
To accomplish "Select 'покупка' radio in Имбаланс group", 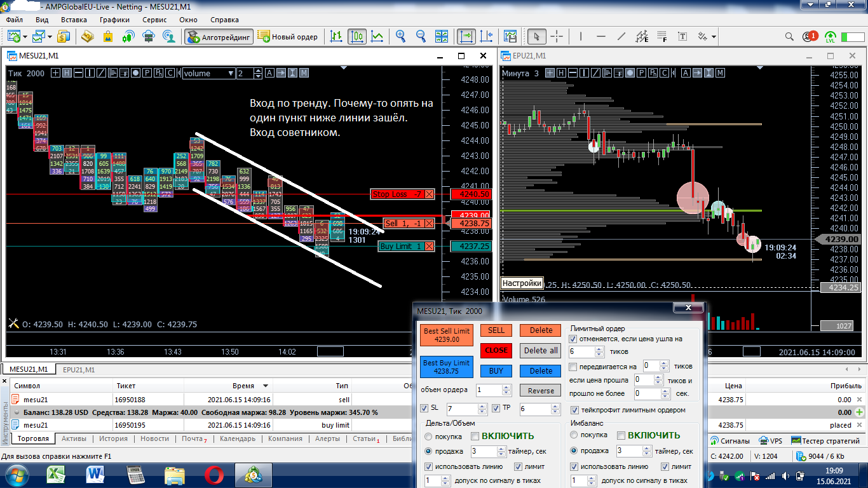I will pyautogui.click(x=574, y=435).
